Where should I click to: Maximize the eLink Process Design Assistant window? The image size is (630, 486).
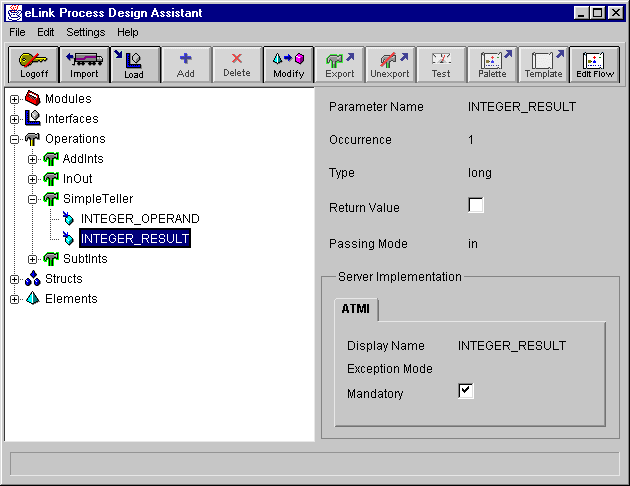click(597, 13)
